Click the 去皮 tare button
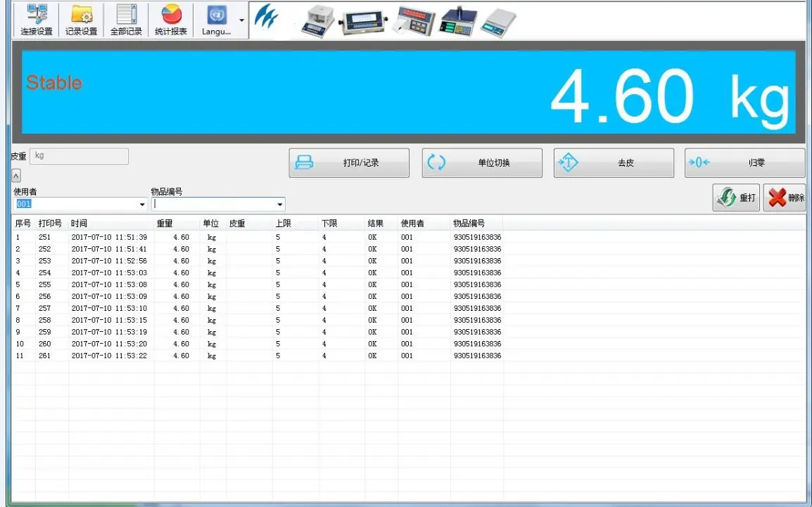Image resolution: width=812 pixels, height=507 pixels. pos(614,163)
